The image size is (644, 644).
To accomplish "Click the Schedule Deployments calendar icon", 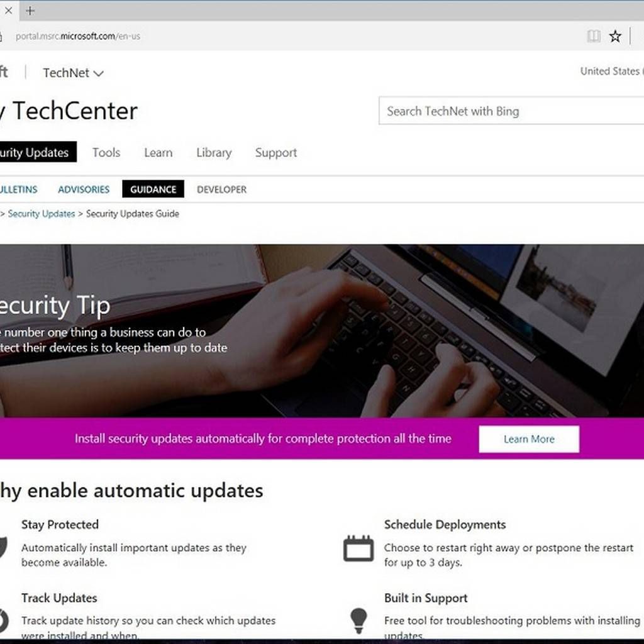I will [x=358, y=548].
